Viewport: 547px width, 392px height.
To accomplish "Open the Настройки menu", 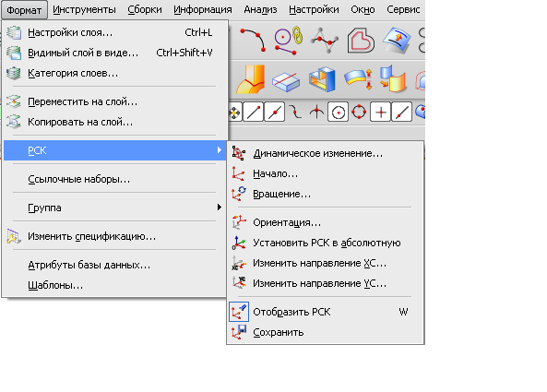I will tap(314, 10).
